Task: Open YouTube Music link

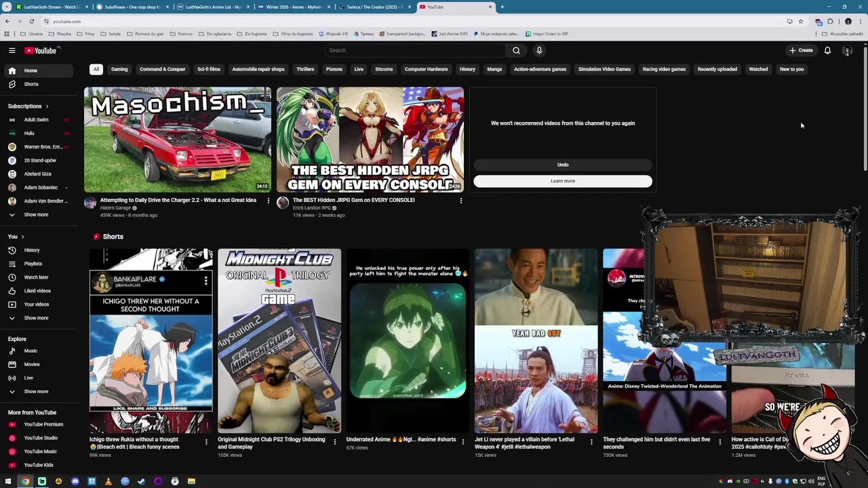Action: (39, 451)
